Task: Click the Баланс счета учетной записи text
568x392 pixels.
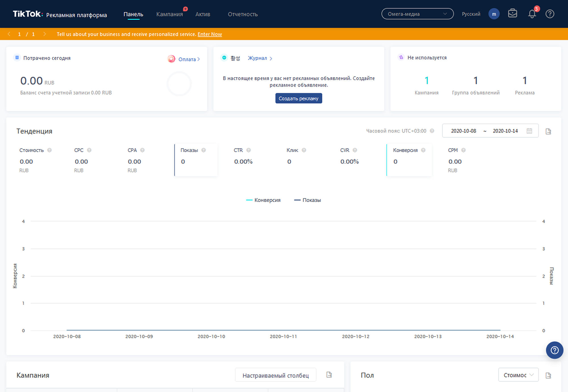Action: pos(66,93)
